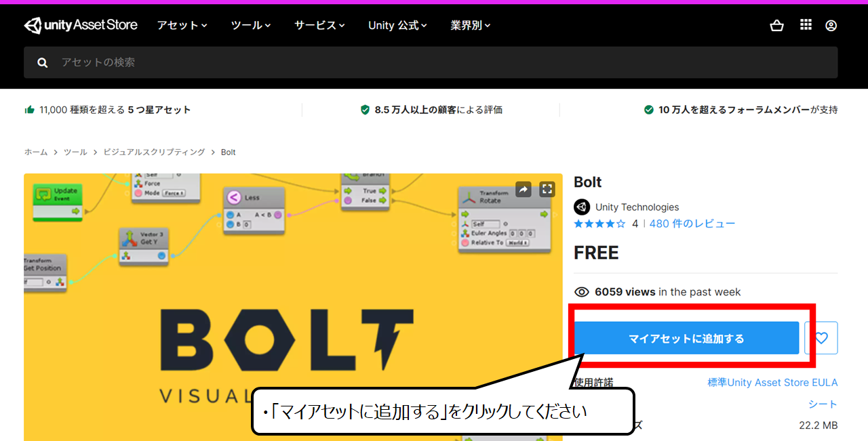Click the 22.2 MB file size

818,425
